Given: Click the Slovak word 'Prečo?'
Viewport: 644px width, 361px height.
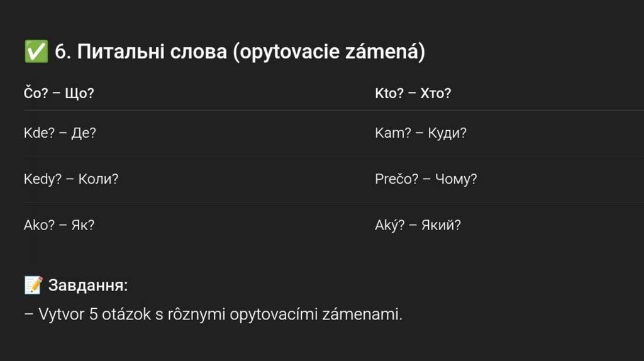Looking at the screenshot, I should tap(397, 179).
